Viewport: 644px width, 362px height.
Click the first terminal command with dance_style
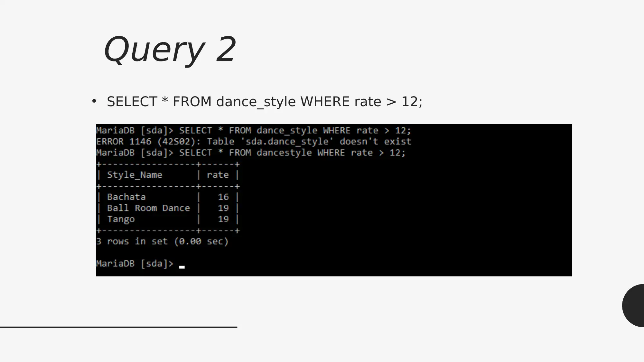click(254, 130)
